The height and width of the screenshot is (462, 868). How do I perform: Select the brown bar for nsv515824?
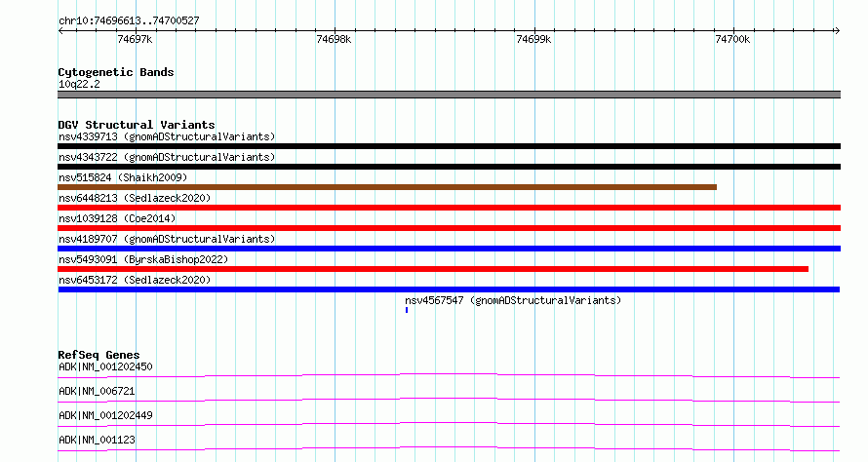pos(387,187)
